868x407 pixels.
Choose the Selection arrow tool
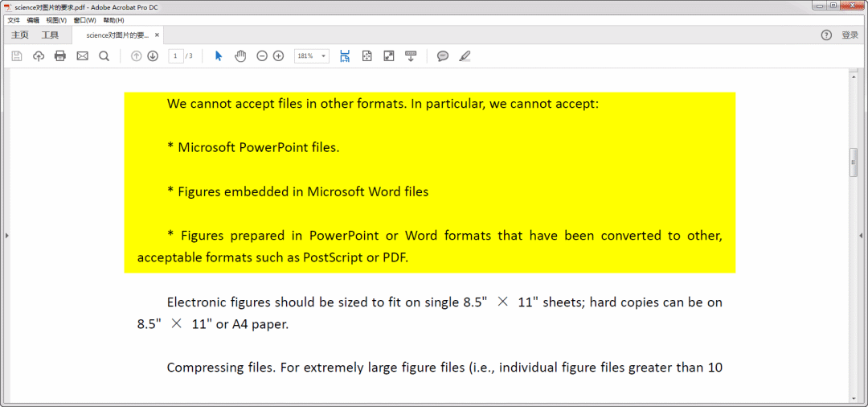coord(218,56)
